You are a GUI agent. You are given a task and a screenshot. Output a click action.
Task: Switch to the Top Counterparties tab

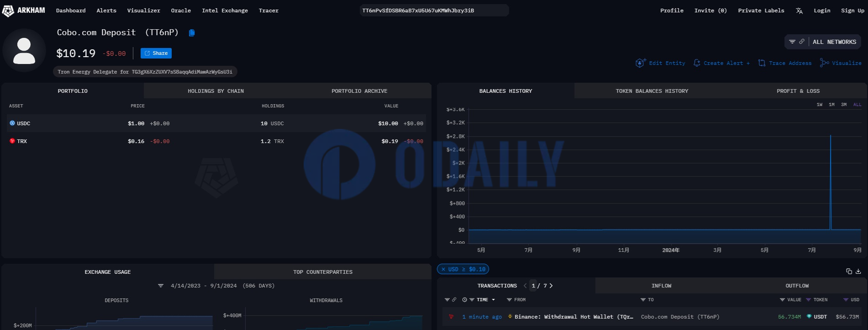pos(323,272)
